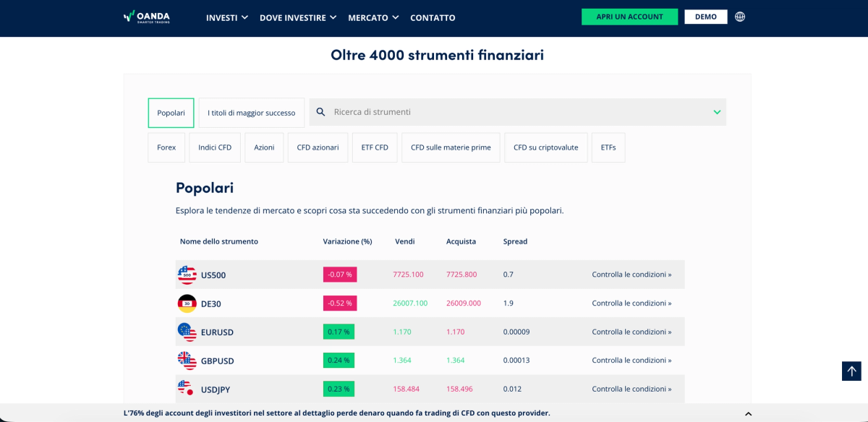The image size is (868, 422).
Task: Click the -0.52 % change badge
Action: tap(340, 303)
